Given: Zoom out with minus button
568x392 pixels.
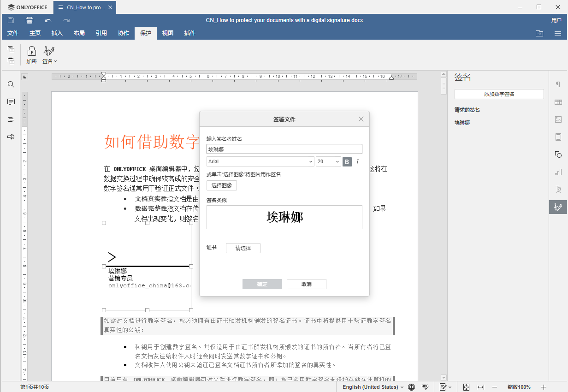Looking at the screenshot, I should (495, 387).
